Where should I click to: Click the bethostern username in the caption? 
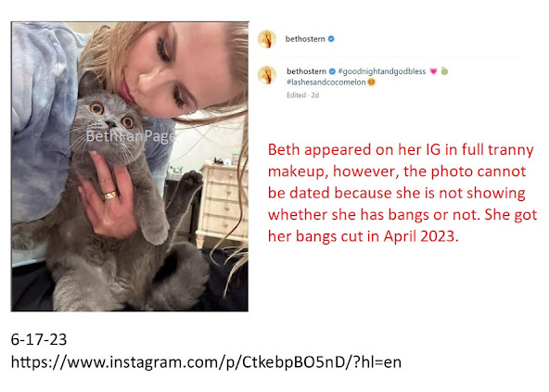point(306,71)
